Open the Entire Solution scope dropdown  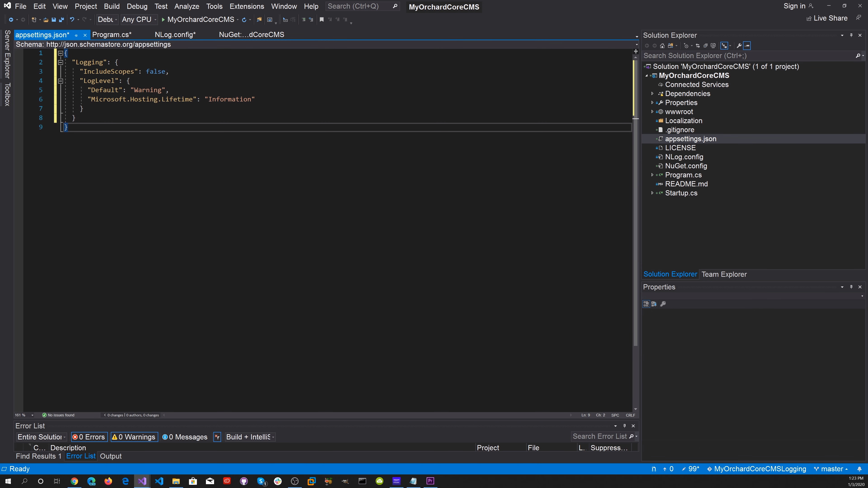(41, 437)
